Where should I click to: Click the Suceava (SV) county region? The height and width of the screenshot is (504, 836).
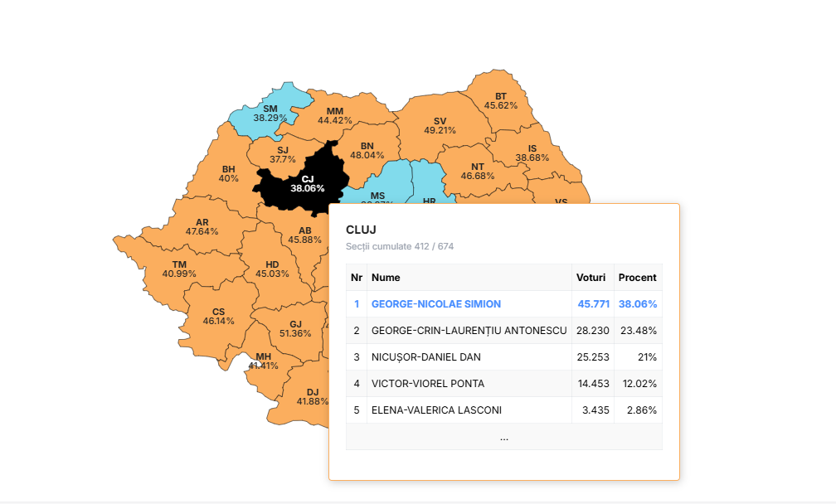[440, 126]
